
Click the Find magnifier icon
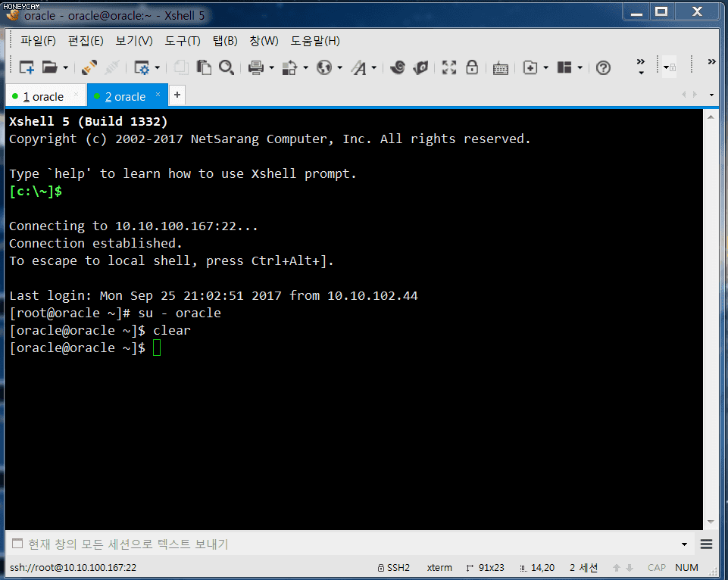pos(226,67)
